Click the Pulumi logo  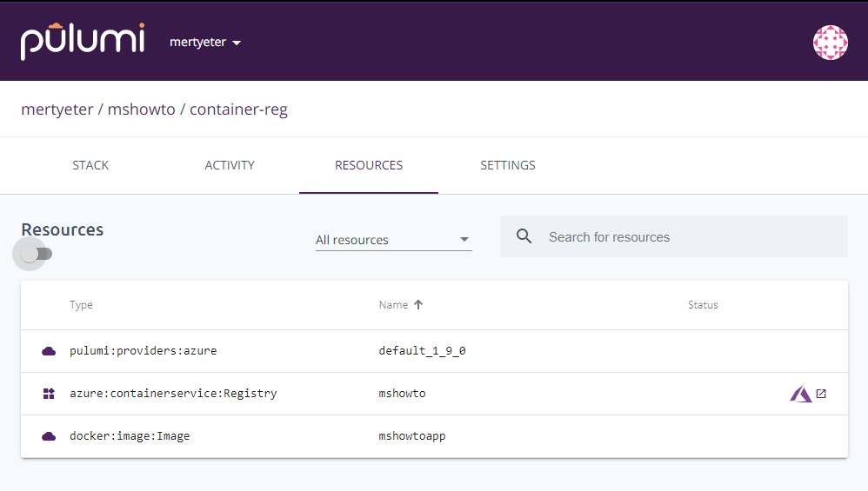pyautogui.click(x=83, y=42)
